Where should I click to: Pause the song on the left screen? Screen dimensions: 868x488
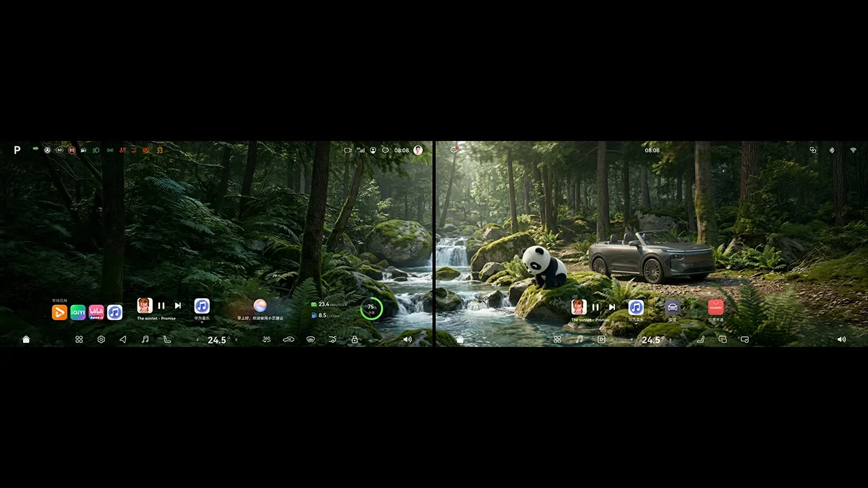coord(161,306)
